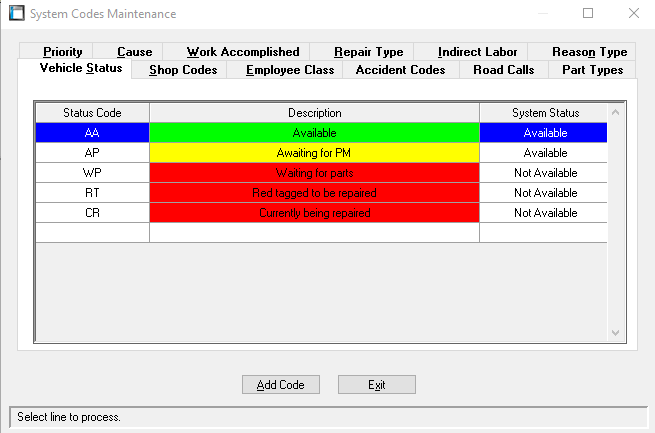Select the CR status code cell
The width and height of the screenshot is (655, 433).
point(92,213)
